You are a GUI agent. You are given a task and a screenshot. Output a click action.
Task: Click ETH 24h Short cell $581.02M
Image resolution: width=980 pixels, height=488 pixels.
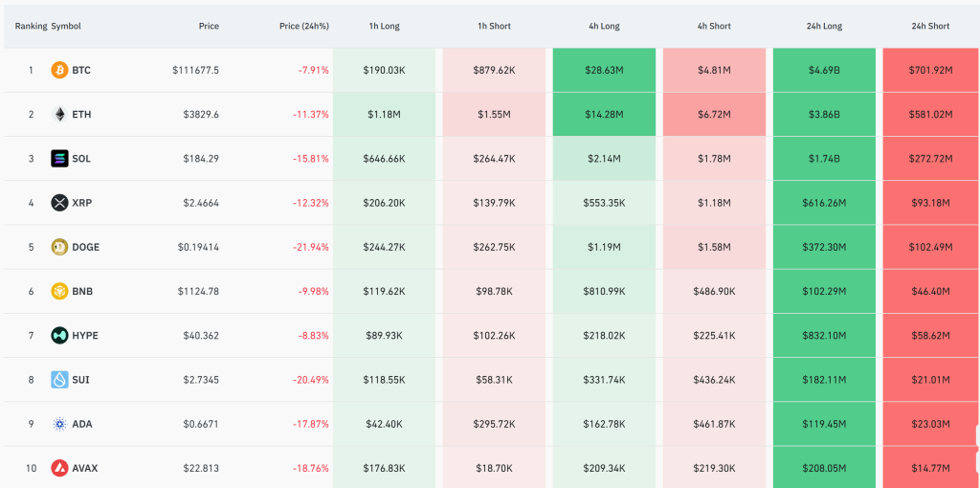click(930, 114)
